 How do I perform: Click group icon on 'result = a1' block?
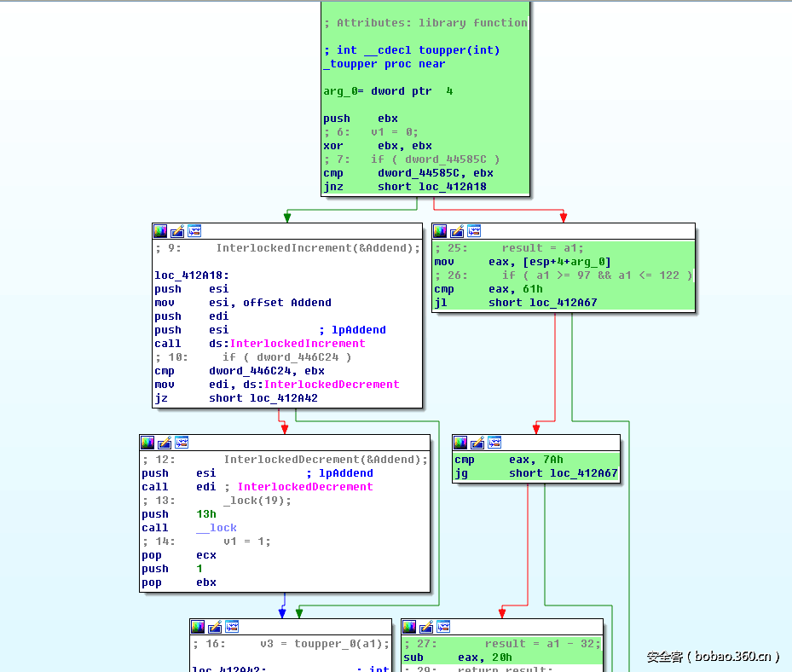coord(474,231)
